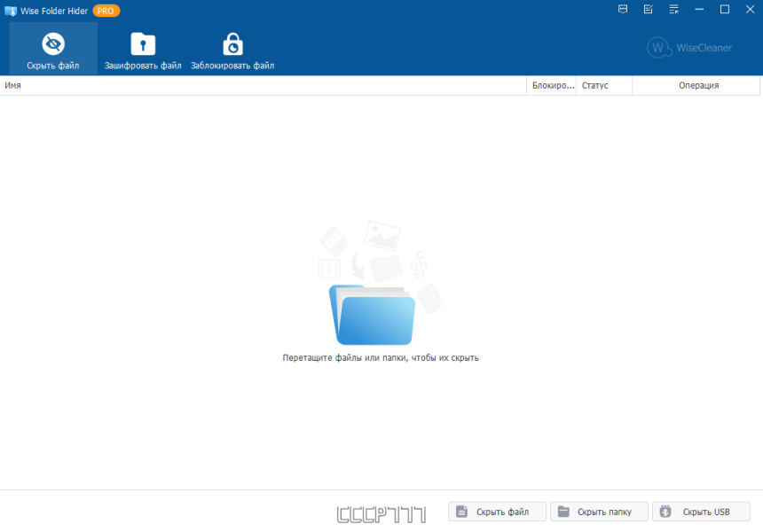Open the menu list icon in title bar

[x=674, y=9]
